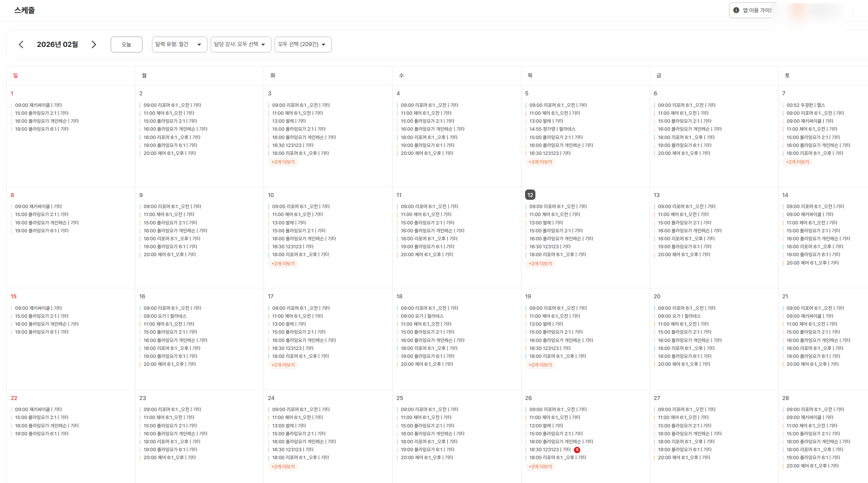The height and width of the screenshot is (483, 868).
Task: Go to next month with right chevron
Action: click(x=94, y=44)
